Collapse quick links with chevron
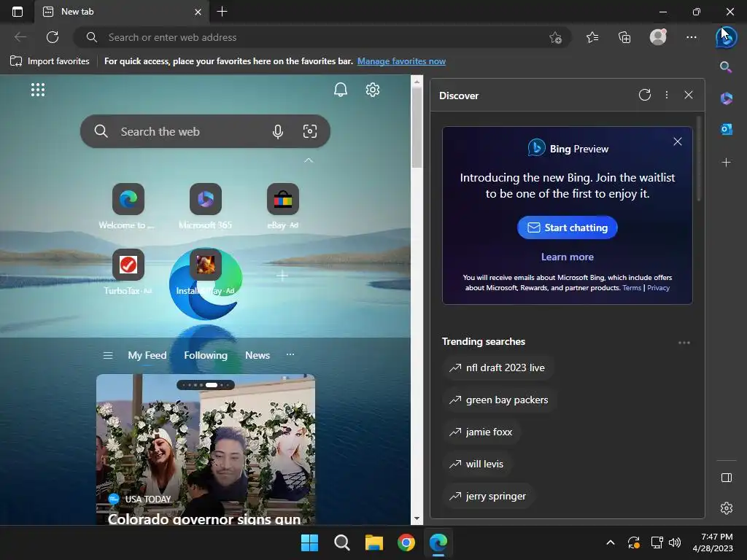This screenshot has height=560, width=747. 309,160
